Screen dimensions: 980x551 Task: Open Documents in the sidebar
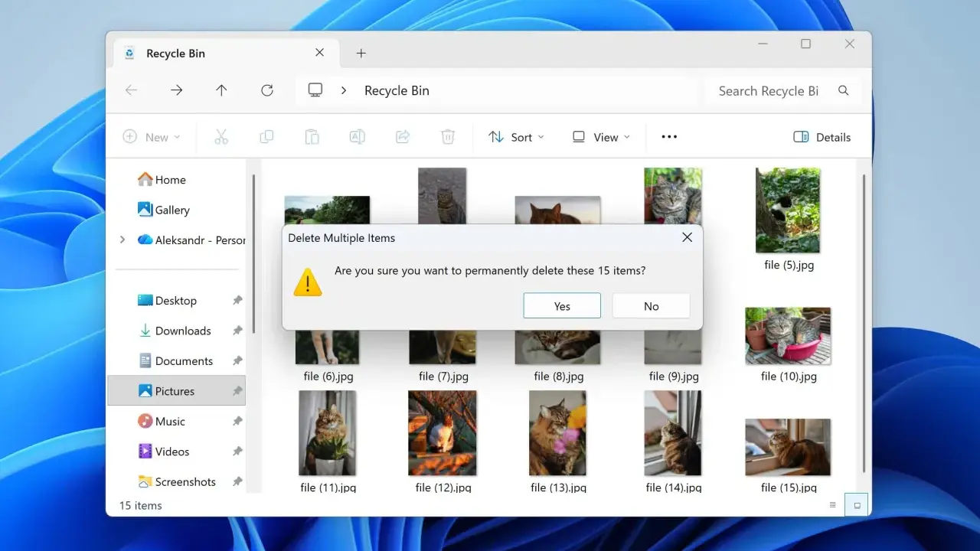(x=177, y=361)
